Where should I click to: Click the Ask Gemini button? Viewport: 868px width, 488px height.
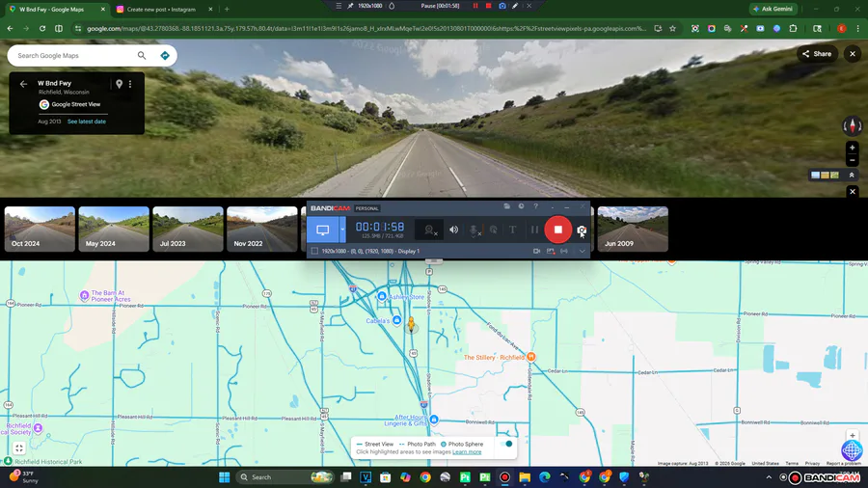(x=773, y=9)
